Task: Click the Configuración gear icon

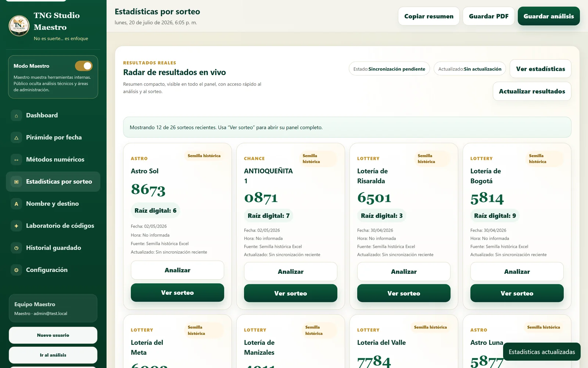Action: click(x=16, y=270)
